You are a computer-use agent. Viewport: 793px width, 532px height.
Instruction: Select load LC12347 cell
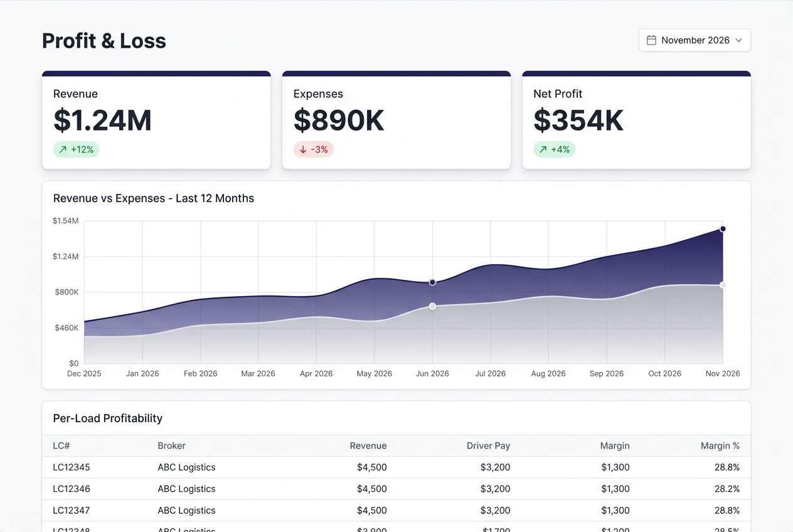pos(72,510)
